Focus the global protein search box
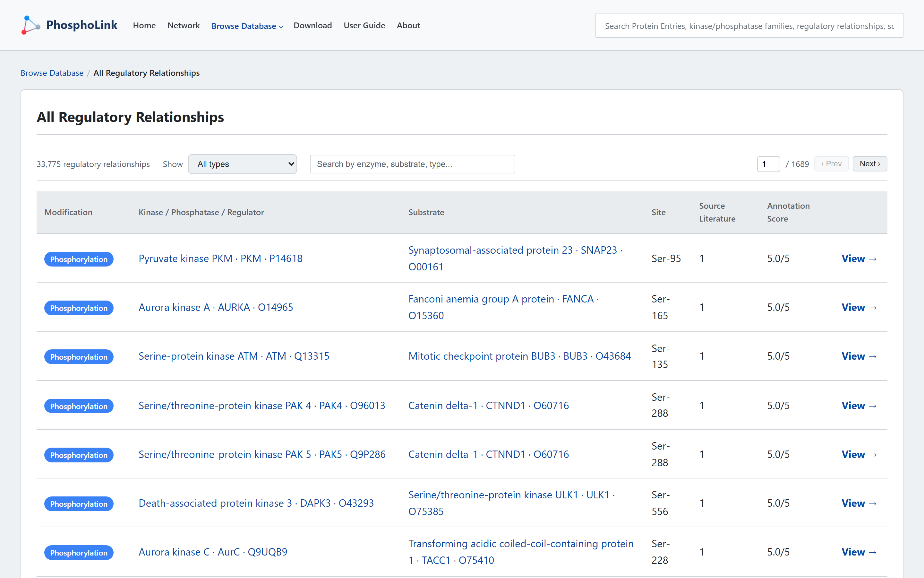This screenshot has height=578, width=924. 749,26
